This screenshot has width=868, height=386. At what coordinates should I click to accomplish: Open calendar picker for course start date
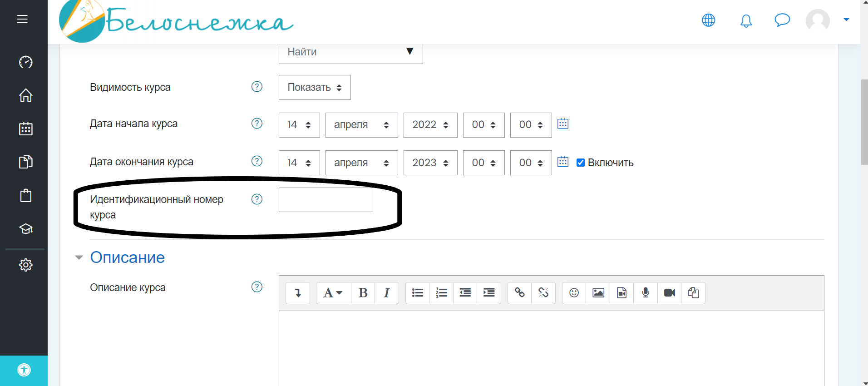[x=563, y=124]
